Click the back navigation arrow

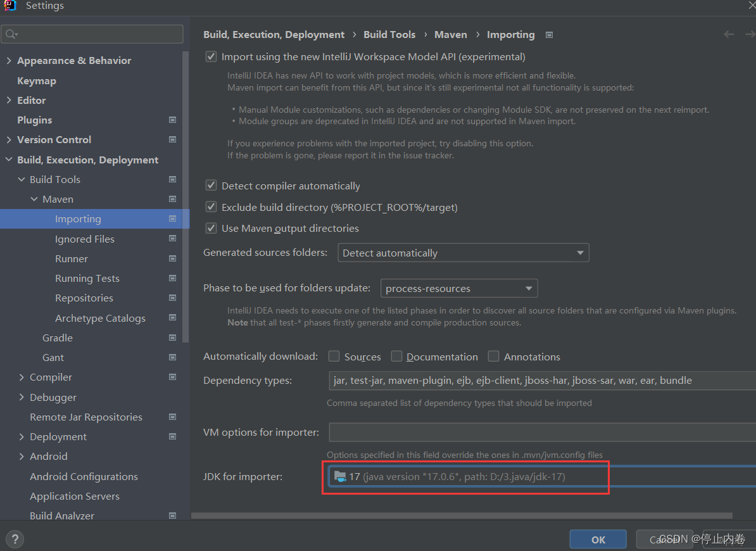(729, 34)
